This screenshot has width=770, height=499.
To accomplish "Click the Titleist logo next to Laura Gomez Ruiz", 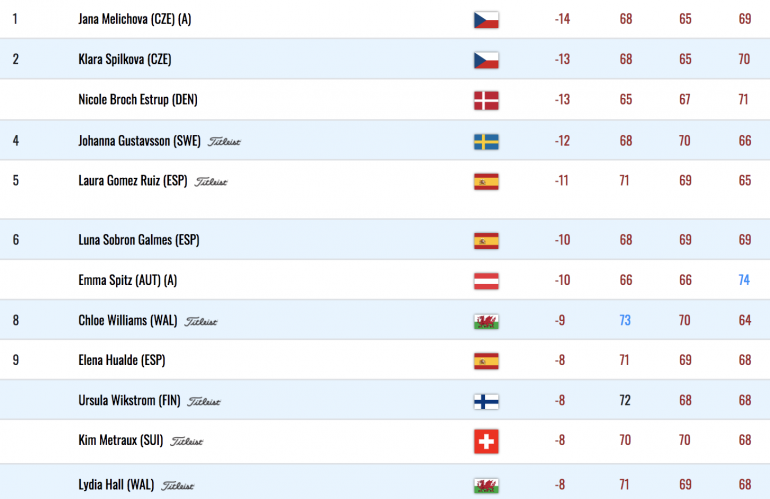I will pos(211,182).
